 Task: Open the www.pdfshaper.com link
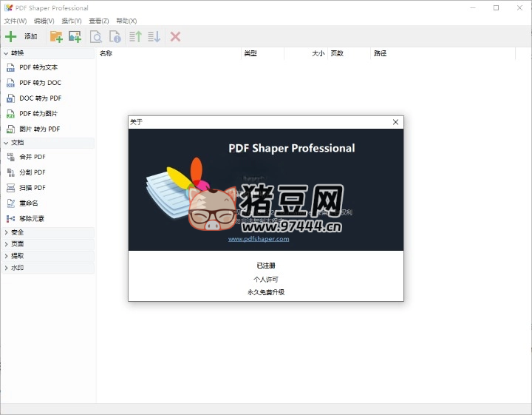click(259, 239)
